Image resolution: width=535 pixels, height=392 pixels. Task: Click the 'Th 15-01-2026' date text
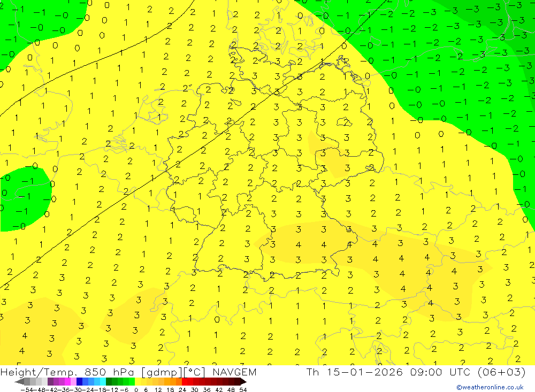tap(355, 372)
